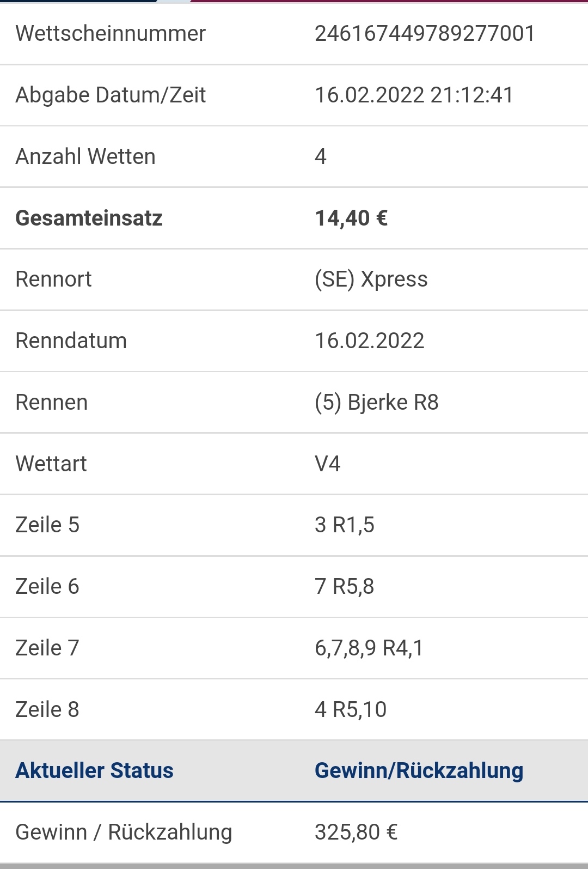Tap the Gewinn / Rückzahlung row label
The height and width of the screenshot is (869, 588).
pyautogui.click(x=124, y=832)
